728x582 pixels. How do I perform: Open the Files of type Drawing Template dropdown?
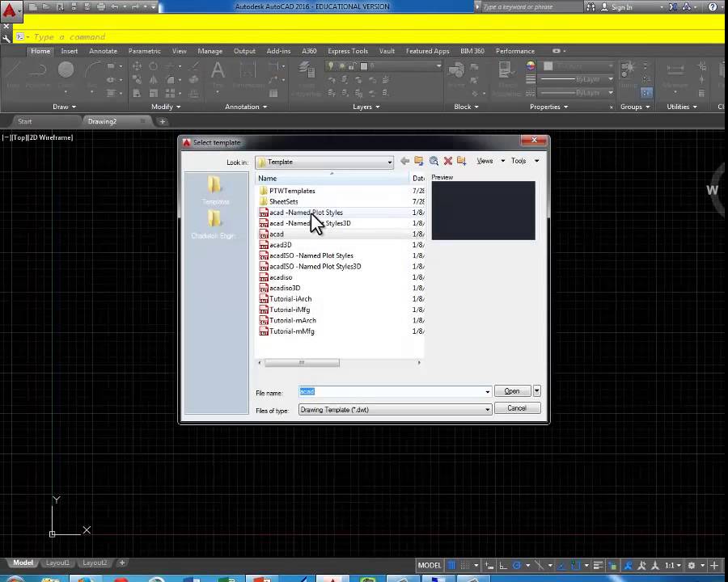[x=395, y=409]
